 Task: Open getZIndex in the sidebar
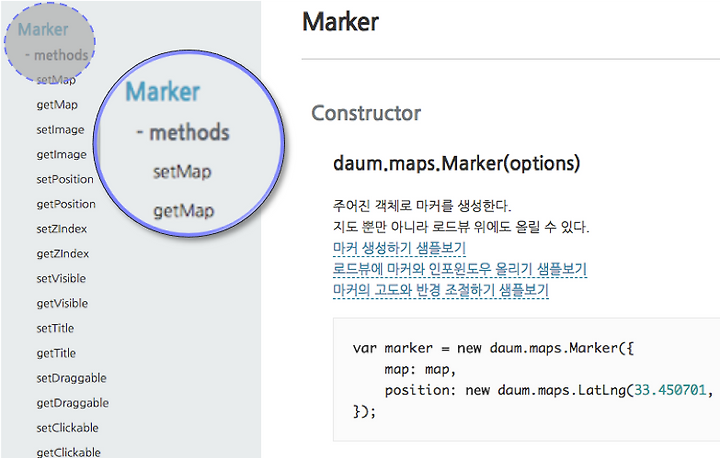coord(62,254)
